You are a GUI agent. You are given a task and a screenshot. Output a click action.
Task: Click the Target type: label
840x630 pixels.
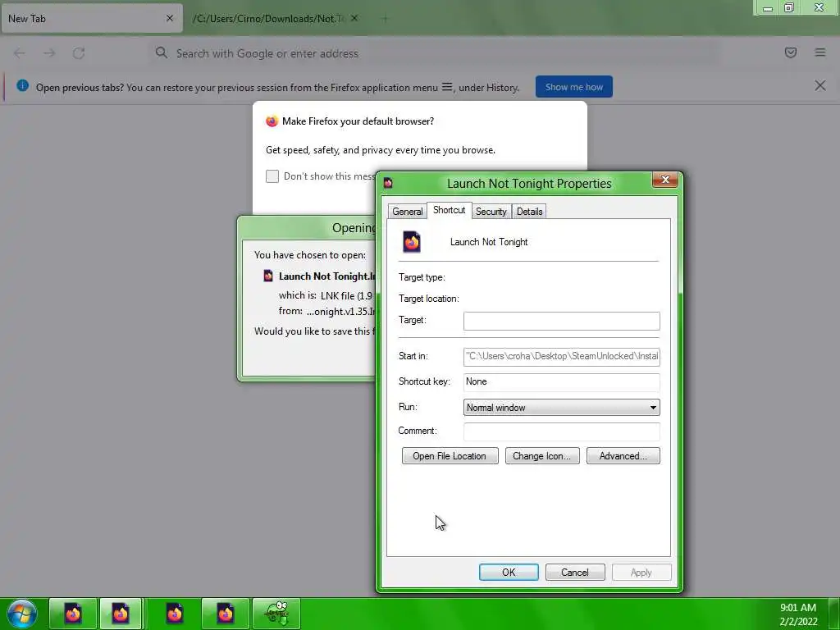pos(422,277)
